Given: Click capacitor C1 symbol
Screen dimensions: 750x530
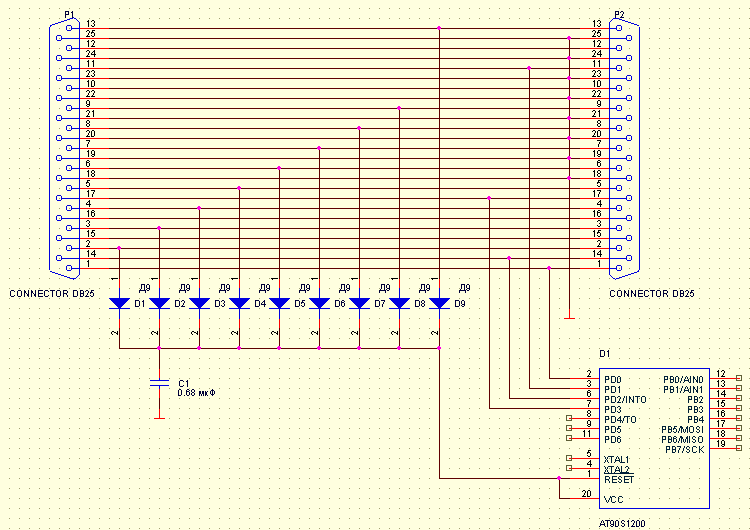Looking at the screenshot, I should (159, 382).
